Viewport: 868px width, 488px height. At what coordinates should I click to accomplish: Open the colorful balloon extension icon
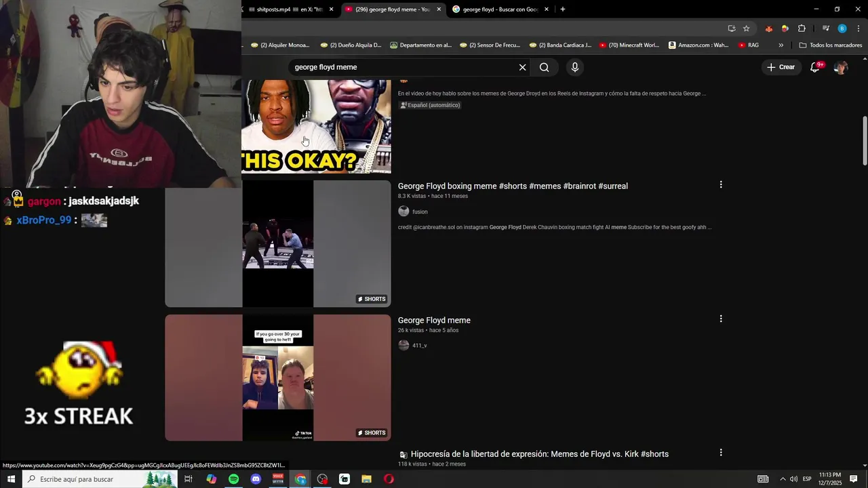(x=785, y=28)
